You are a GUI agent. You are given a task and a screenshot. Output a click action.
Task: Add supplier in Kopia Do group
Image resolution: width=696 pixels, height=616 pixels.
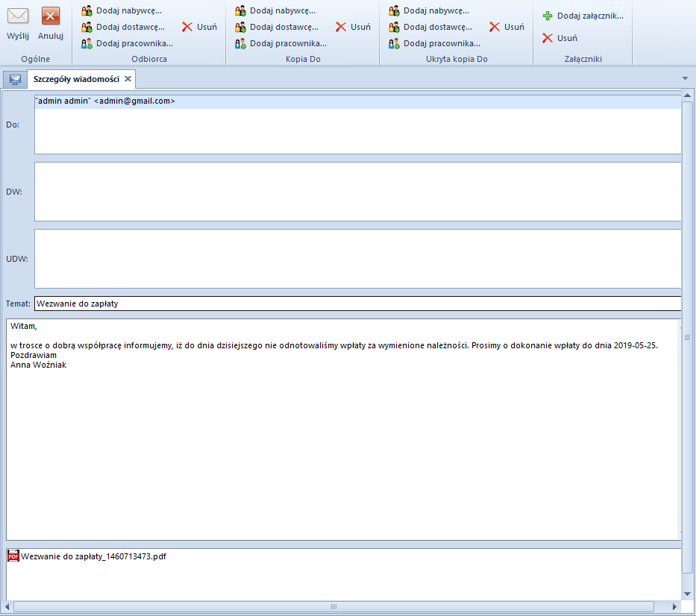[277, 27]
